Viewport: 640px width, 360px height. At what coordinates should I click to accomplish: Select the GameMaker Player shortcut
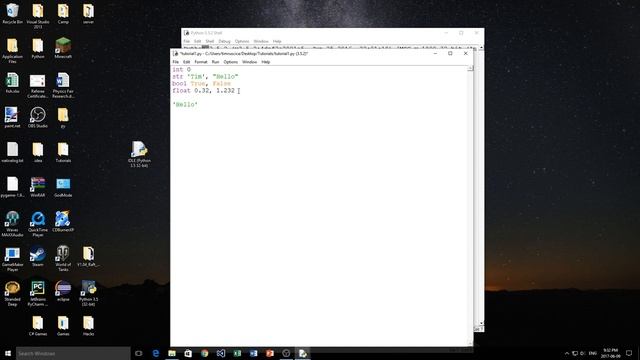(x=12, y=259)
